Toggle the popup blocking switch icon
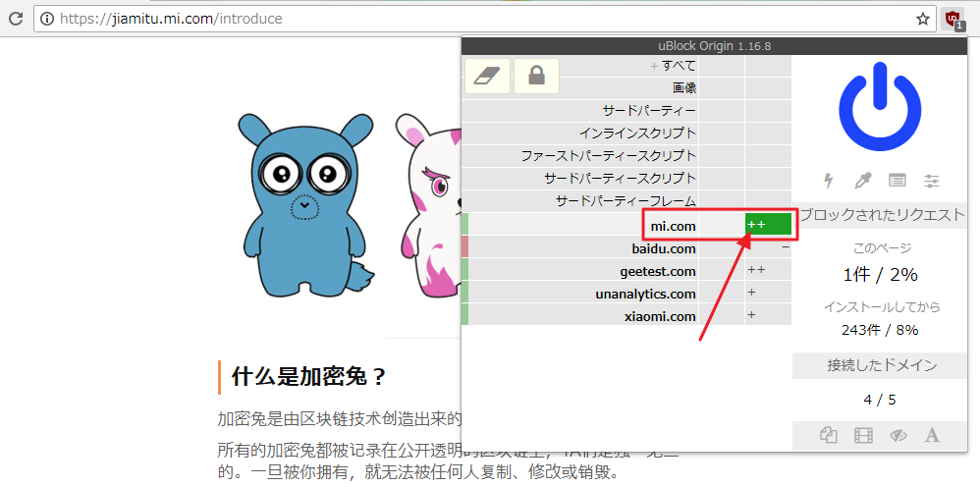The width and height of the screenshot is (980, 487). [x=828, y=435]
